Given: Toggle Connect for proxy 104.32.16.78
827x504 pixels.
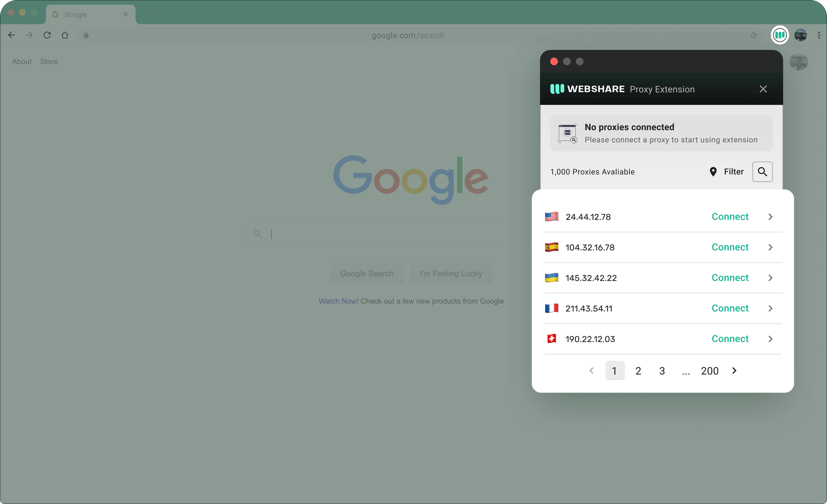Looking at the screenshot, I should [730, 247].
